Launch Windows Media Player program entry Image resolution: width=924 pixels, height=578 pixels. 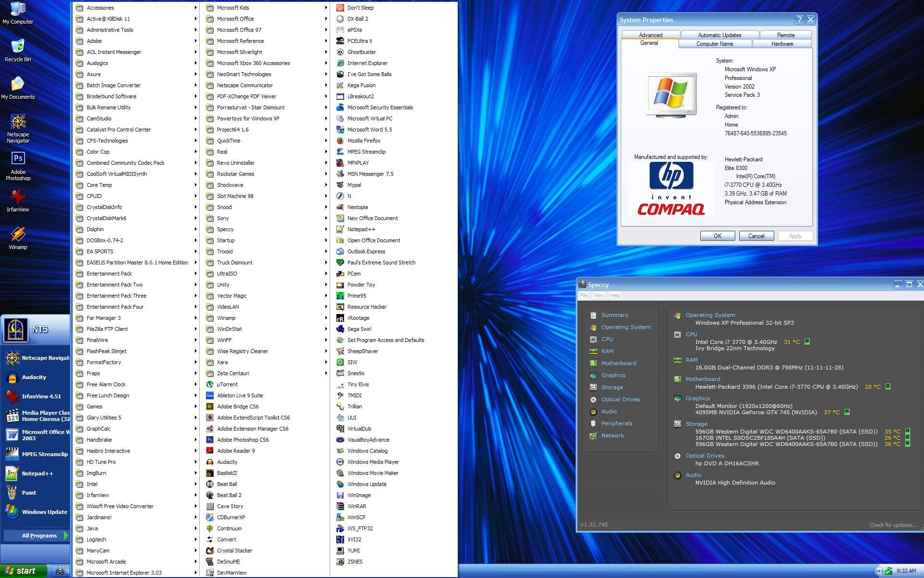click(x=373, y=462)
